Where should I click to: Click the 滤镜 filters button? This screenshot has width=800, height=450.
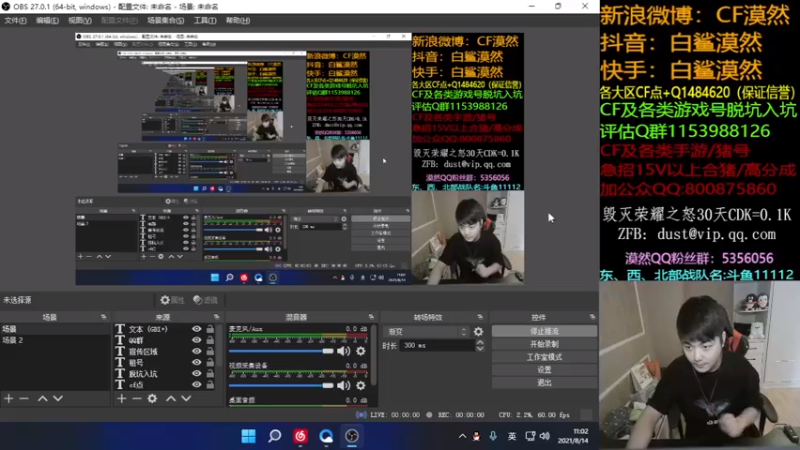(x=206, y=300)
